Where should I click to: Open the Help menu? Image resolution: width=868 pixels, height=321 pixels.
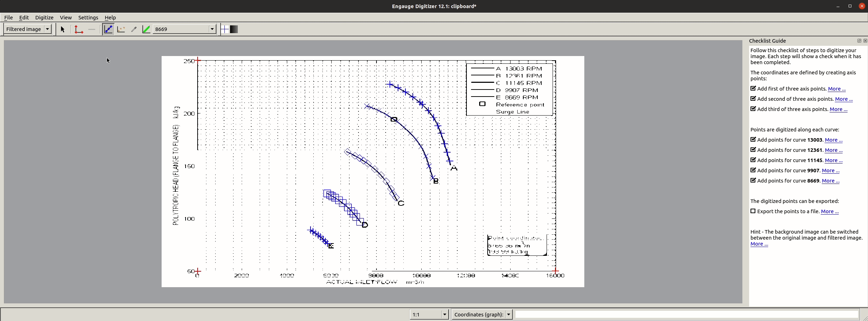coord(110,18)
